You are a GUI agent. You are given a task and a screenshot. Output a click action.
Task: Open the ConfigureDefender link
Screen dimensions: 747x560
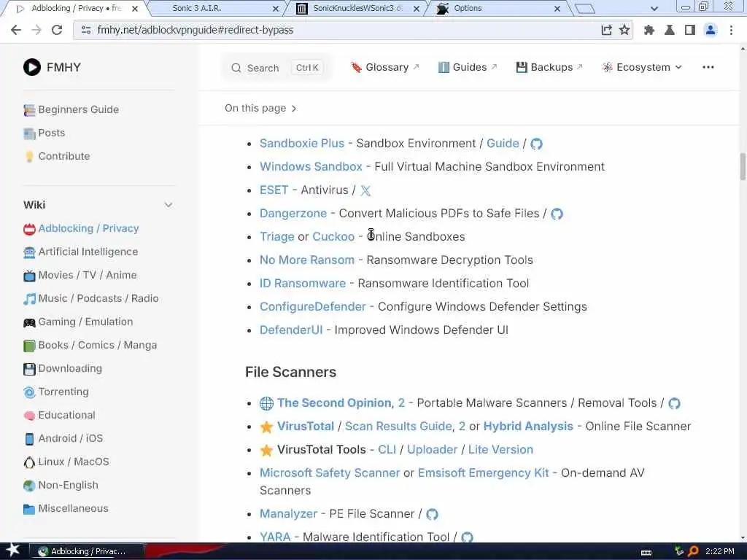(x=312, y=307)
